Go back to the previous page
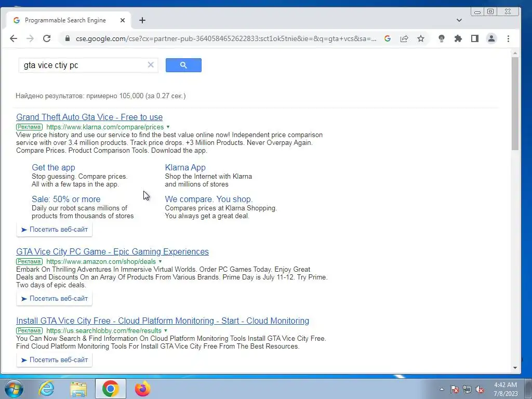This screenshot has height=399, width=532. coord(13,38)
